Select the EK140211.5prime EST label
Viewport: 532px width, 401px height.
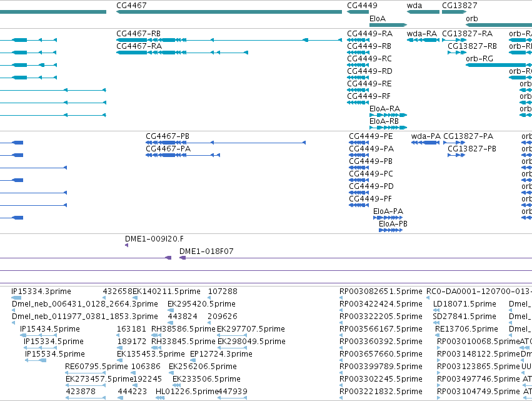[166, 292]
